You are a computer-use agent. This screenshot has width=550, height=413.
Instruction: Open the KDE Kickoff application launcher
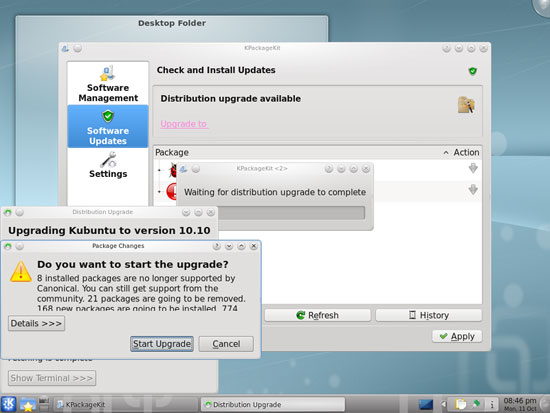coord(8,404)
